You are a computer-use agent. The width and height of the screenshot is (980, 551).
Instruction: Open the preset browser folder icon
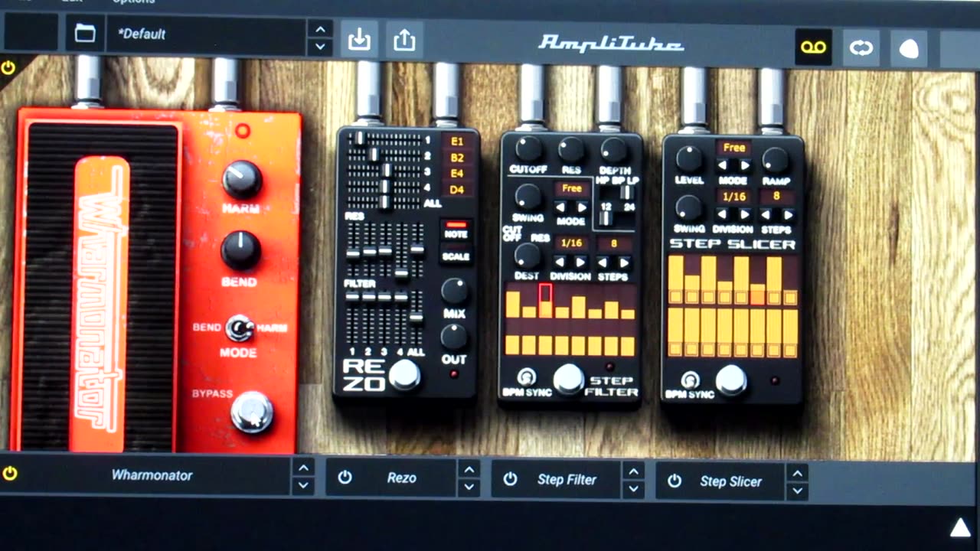85,33
